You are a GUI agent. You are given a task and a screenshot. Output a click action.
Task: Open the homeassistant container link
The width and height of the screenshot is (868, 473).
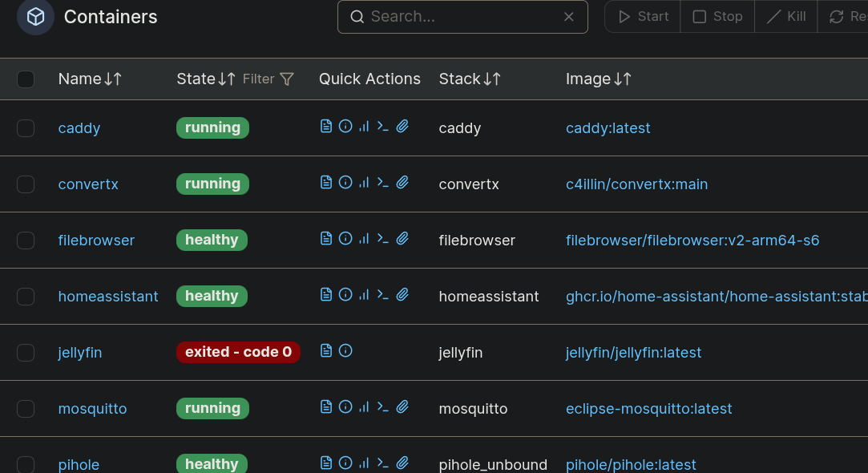click(x=108, y=297)
